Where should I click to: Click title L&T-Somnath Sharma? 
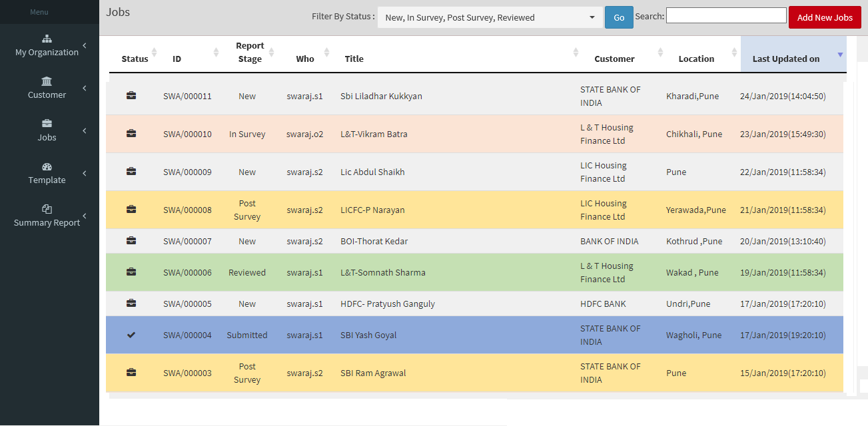point(383,272)
